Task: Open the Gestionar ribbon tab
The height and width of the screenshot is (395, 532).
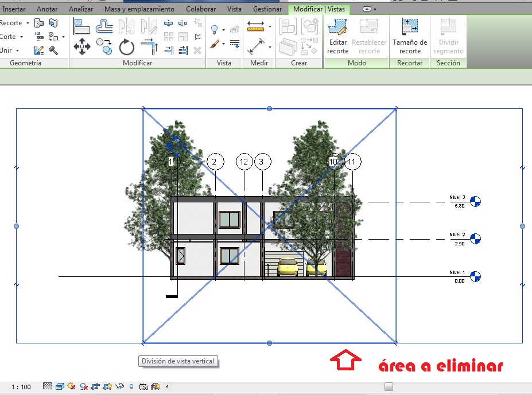Action: tap(267, 9)
